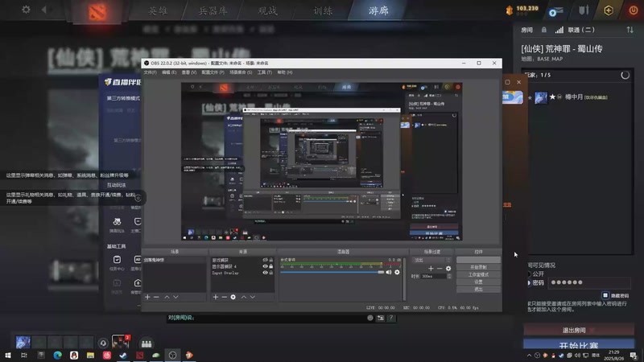
Task: Open the OBS 场景集合(S) menu
Action: [241, 72]
